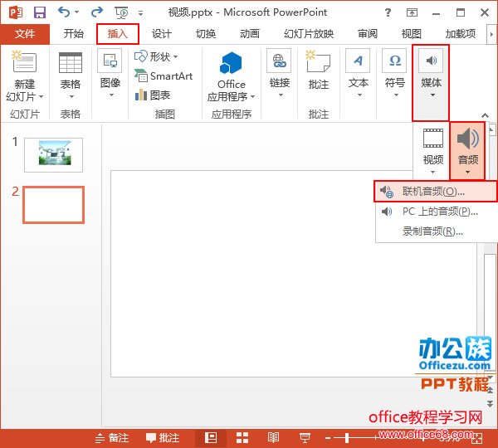Click the Redo arrow icon
Image resolution: width=498 pixels, height=448 pixels.
pos(96,12)
